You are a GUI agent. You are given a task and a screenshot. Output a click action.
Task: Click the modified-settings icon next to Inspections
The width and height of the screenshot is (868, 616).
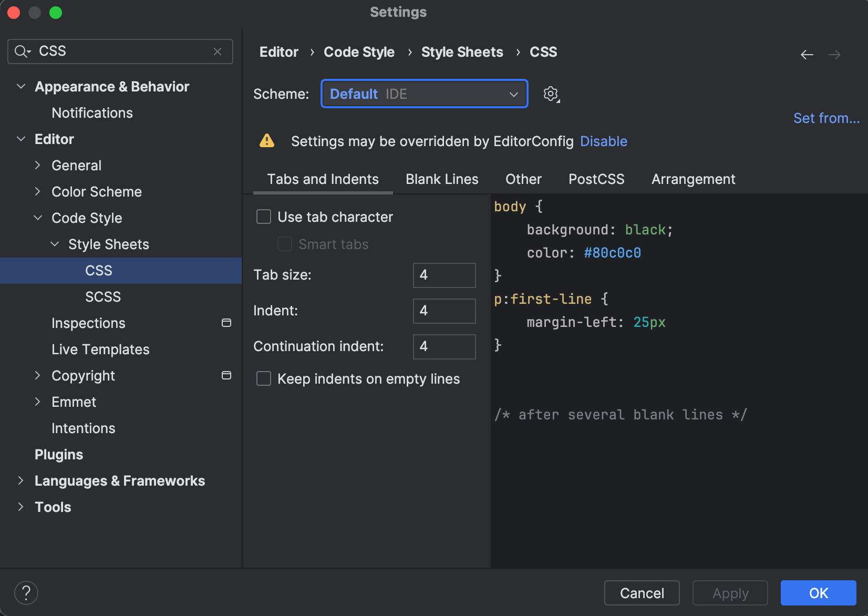point(226,323)
